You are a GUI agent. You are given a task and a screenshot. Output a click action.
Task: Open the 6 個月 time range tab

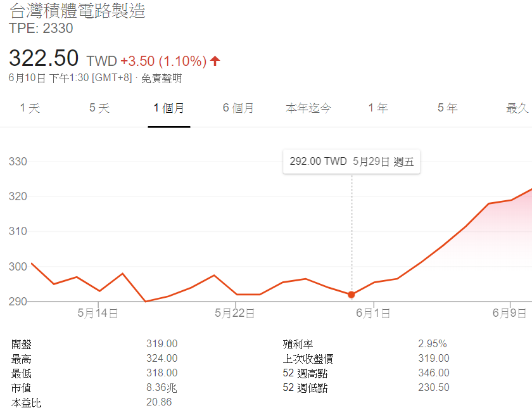(x=238, y=108)
